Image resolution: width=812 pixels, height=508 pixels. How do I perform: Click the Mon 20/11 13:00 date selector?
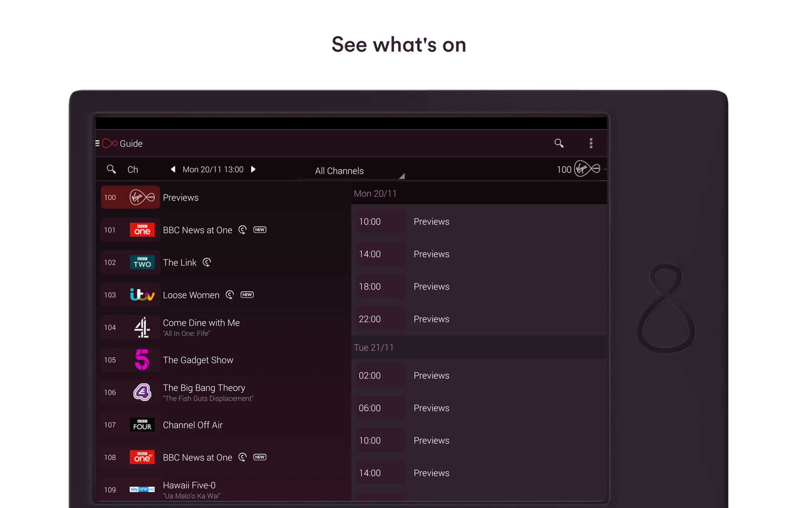pos(213,169)
